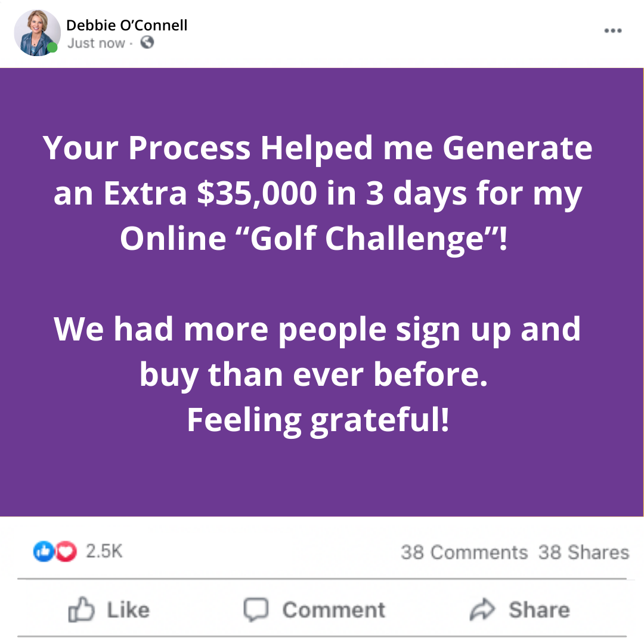Click the Comment button label
This screenshot has width=644, height=644.
click(x=333, y=610)
